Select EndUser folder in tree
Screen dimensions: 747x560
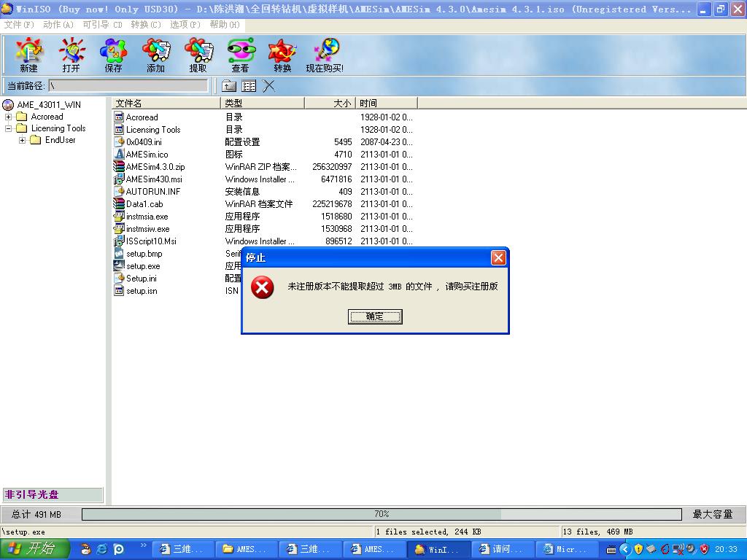[60, 140]
